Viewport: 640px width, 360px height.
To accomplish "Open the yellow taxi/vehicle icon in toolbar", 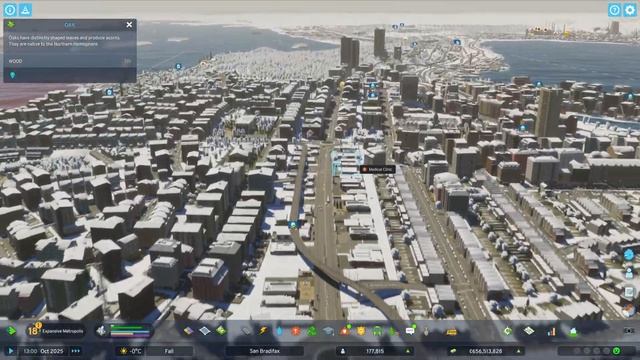I will [x=451, y=332].
